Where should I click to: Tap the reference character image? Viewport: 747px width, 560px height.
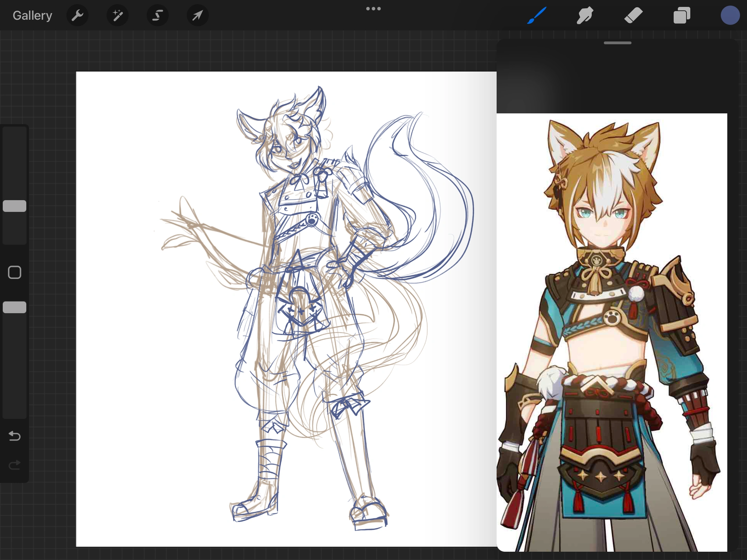point(612,332)
